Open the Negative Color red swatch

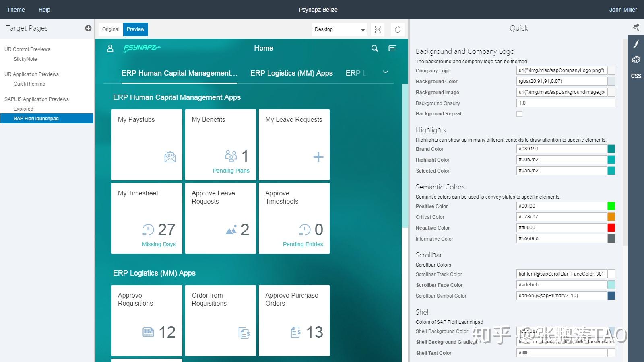[x=611, y=228]
